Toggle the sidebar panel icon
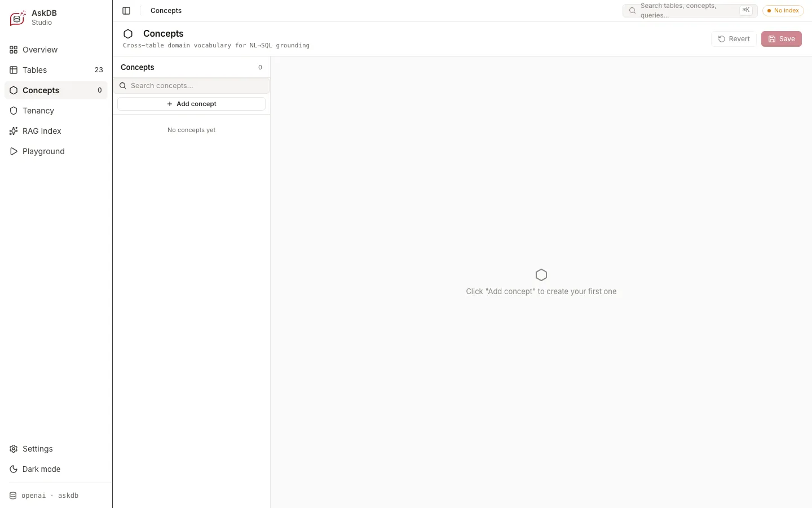Image resolution: width=812 pixels, height=508 pixels. [x=126, y=11]
